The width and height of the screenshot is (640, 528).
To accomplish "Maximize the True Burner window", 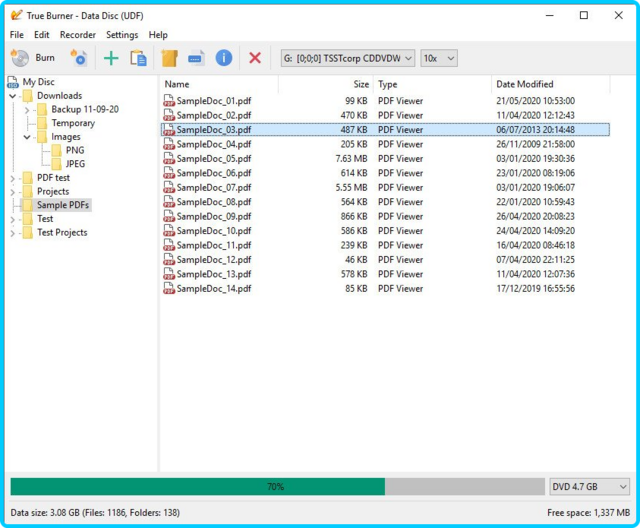I will coord(584,16).
